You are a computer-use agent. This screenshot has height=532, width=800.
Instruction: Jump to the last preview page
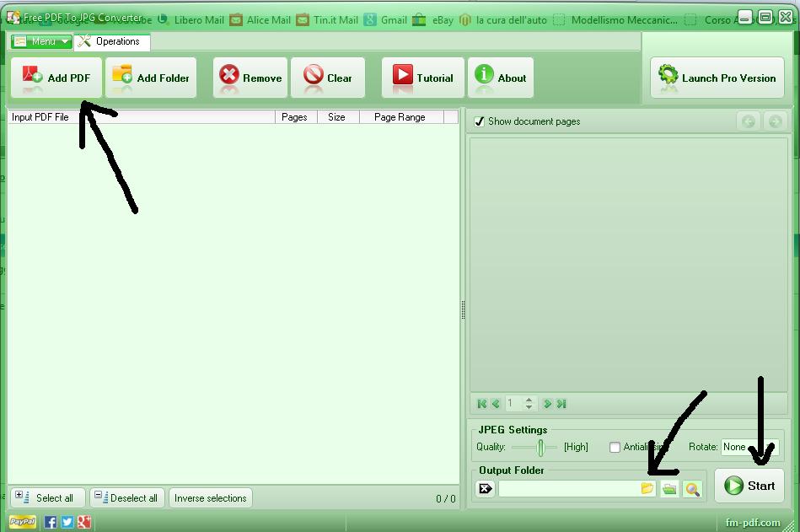(x=561, y=404)
